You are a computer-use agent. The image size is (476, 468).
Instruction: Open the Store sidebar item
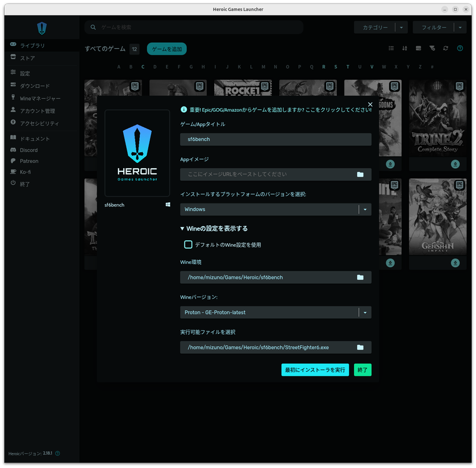click(42, 58)
